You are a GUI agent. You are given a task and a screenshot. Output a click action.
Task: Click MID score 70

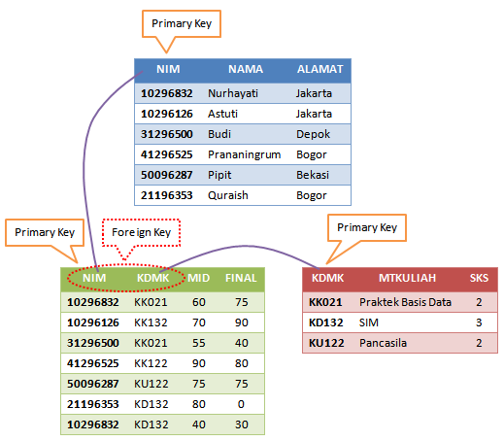click(x=199, y=322)
